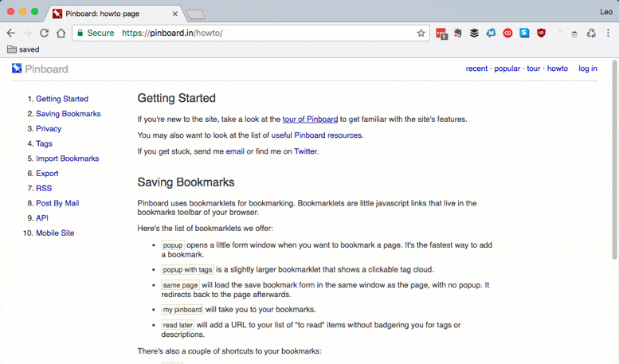
Task: Open the Chrome three-dot menu
Action: [x=608, y=33]
